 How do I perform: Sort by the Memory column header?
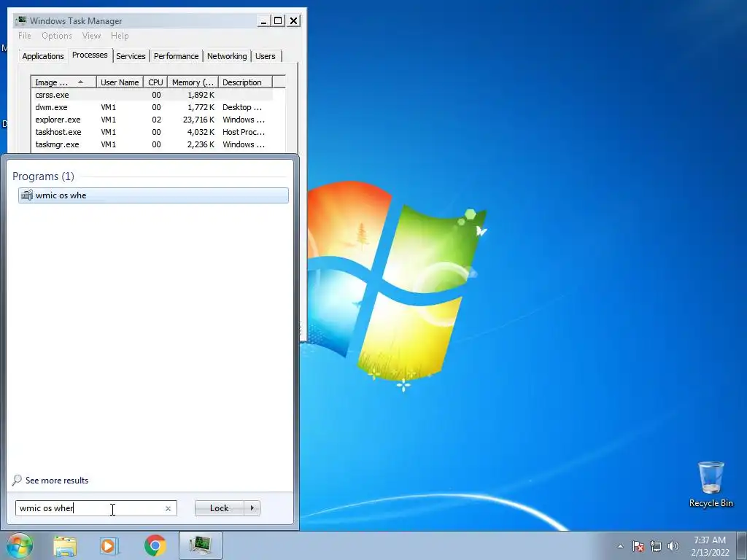pyautogui.click(x=193, y=82)
